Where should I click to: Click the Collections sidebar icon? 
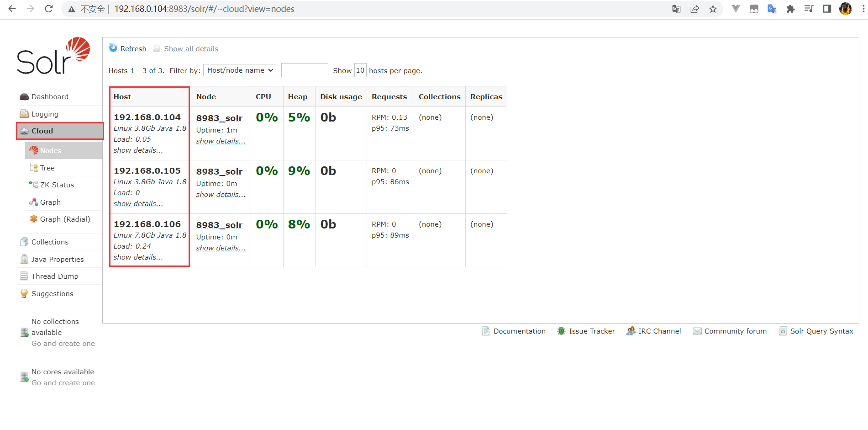pyautogui.click(x=24, y=242)
